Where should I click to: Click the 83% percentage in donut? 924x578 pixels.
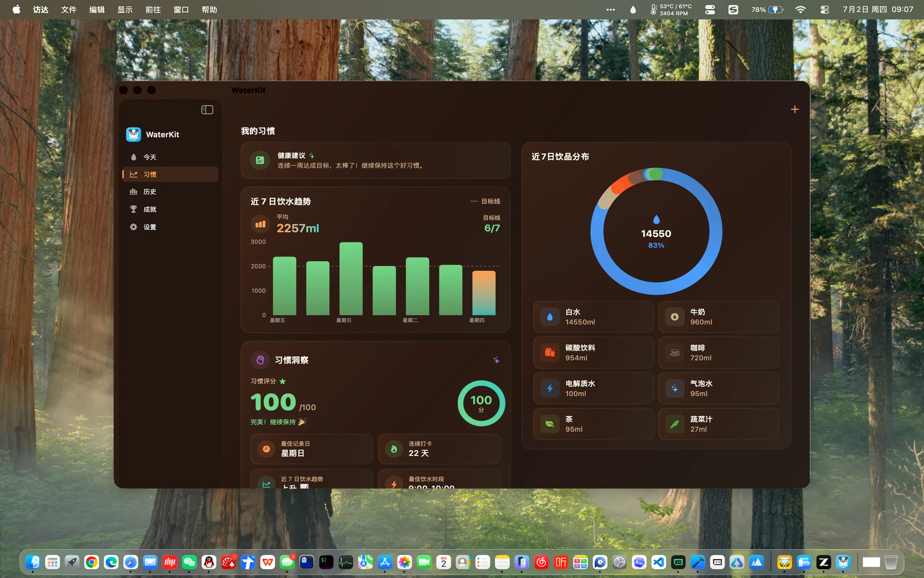click(656, 245)
